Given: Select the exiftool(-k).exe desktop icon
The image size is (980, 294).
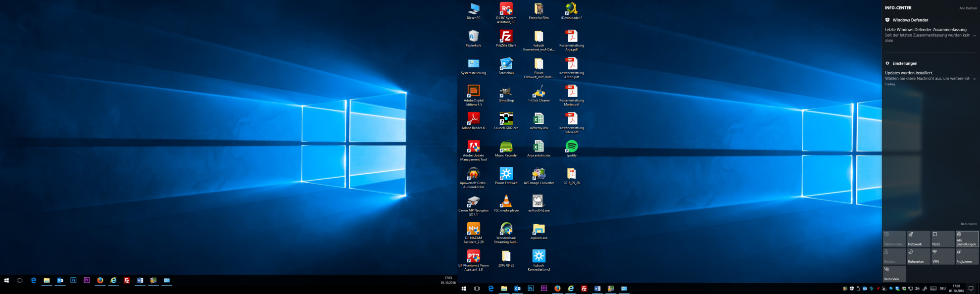Looking at the screenshot, I should coord(539,204).
